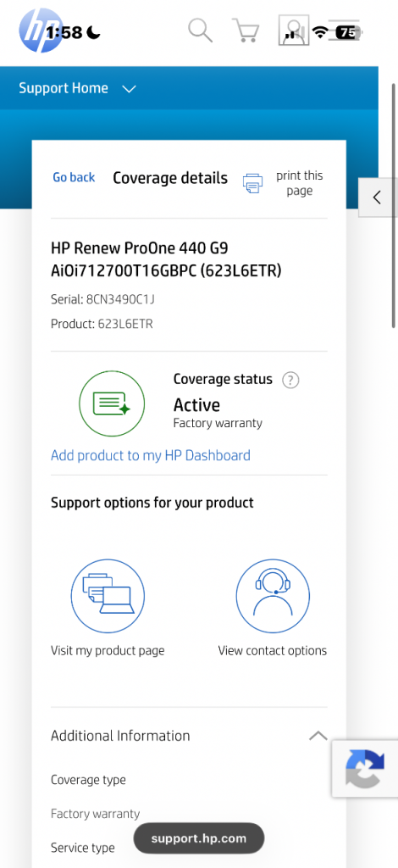Open the shopping cart icon

click(x=246, y=31)
